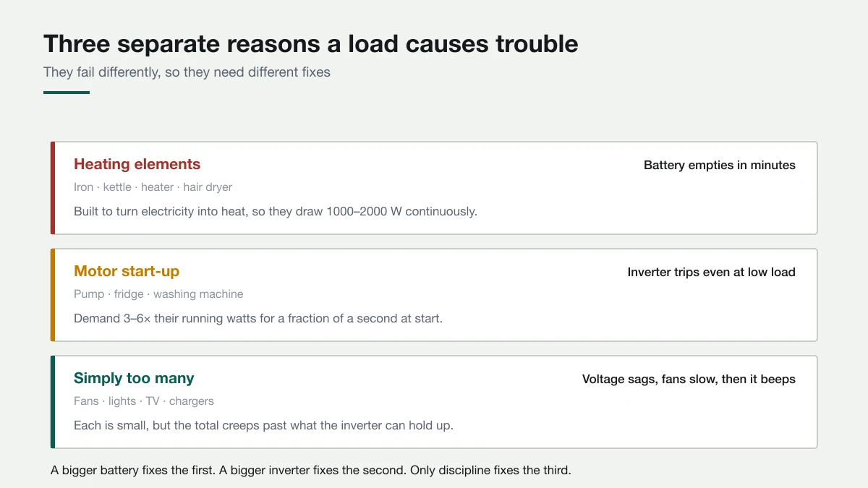Screen dimensions: 868x488
Task: Click the 'Iron · kettle · heater · hair dryer' line
Action: click(153, 187)
